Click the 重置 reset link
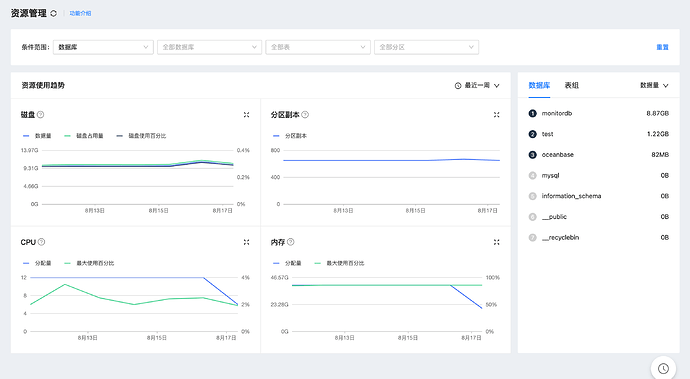This screenshot has width=690, height=379. [x=662, y=47]
